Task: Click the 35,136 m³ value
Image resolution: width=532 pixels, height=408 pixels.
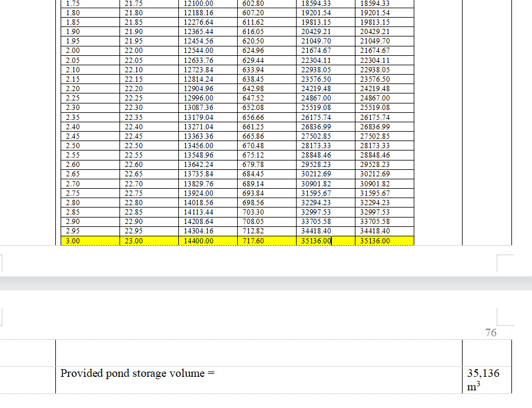Action: (x=483, y=380)
